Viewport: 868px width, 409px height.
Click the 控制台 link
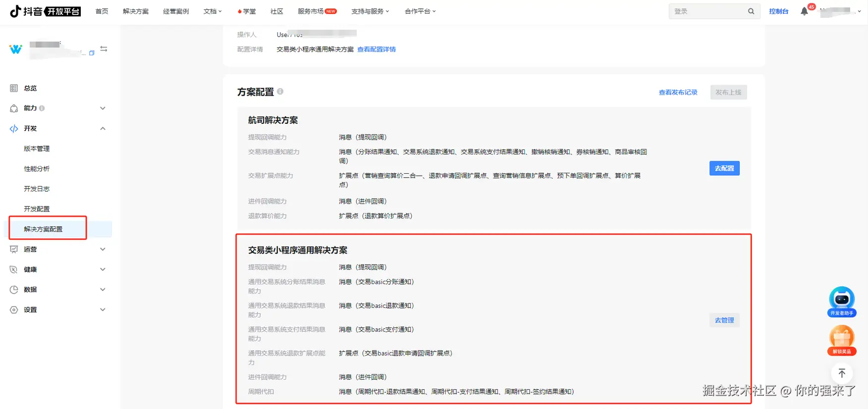[x=779, y=11]
